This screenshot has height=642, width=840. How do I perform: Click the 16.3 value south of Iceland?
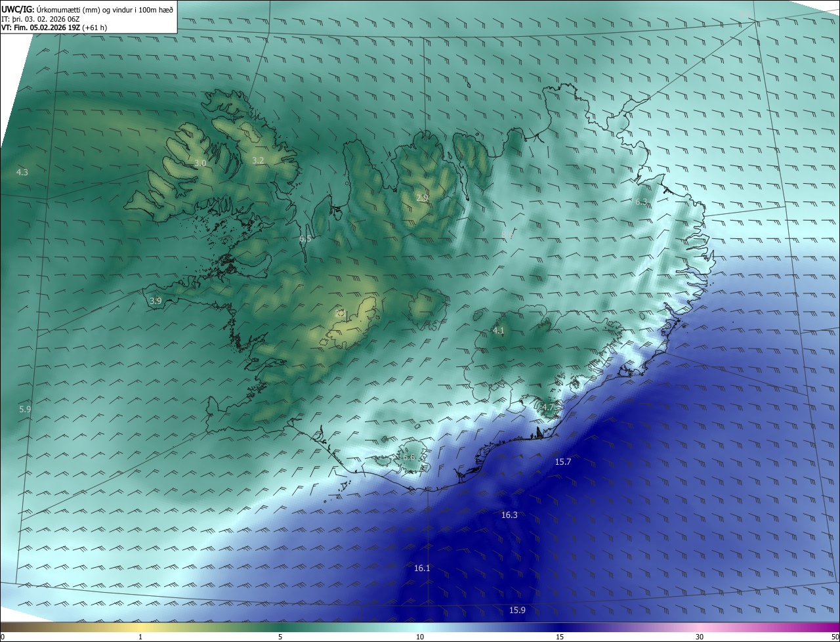point(509,515)
